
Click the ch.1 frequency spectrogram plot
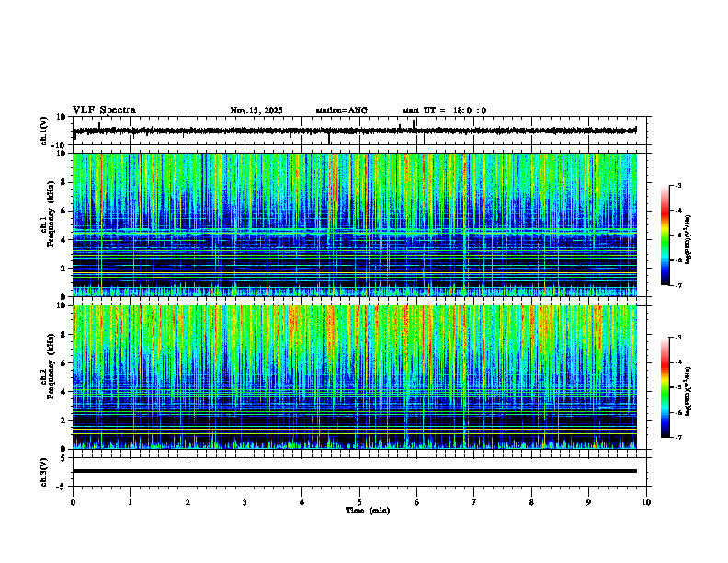click(355, 224)
